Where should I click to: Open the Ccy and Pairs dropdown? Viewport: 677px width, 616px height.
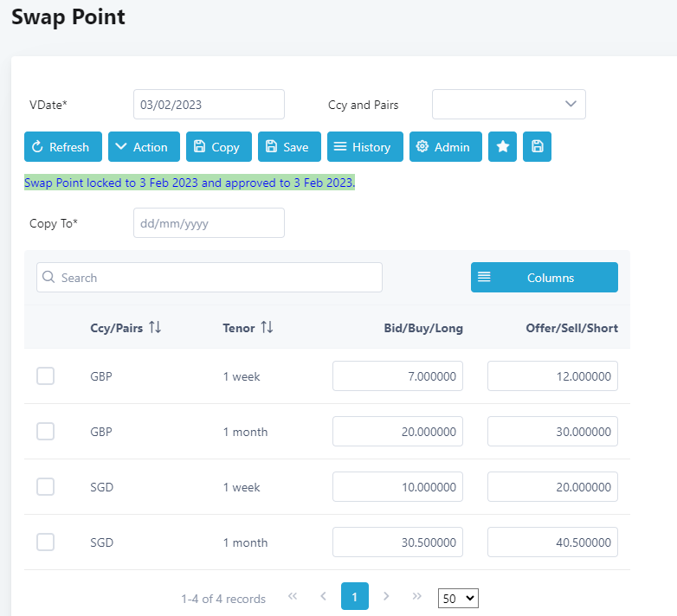pos(508,105)
